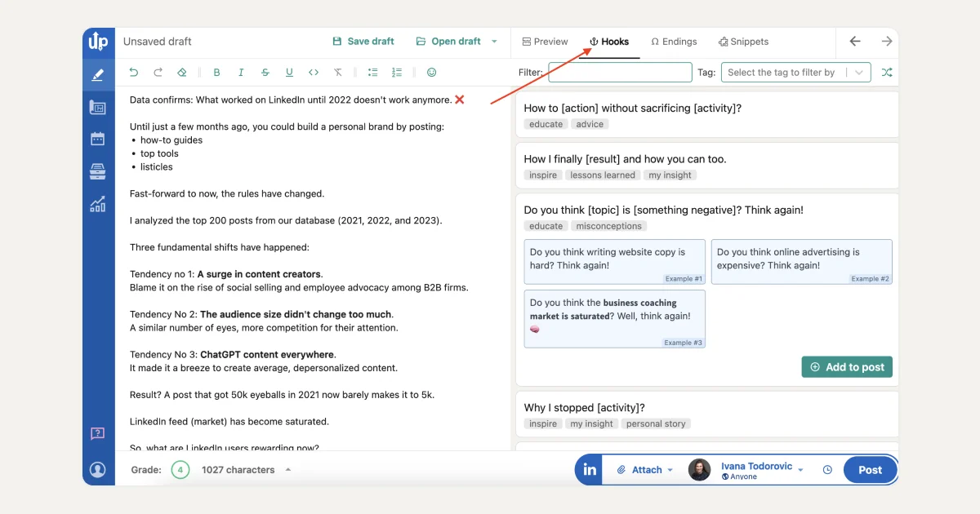The image size is (980, 514).
Task: Click the Save draft button
Action: coord(363,41)
